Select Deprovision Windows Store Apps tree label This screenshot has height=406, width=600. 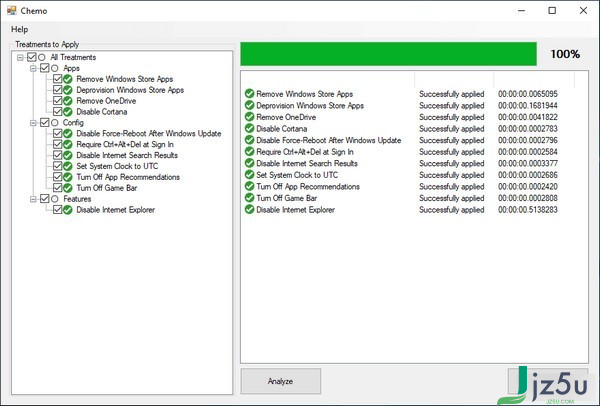(x=130, y=90)
